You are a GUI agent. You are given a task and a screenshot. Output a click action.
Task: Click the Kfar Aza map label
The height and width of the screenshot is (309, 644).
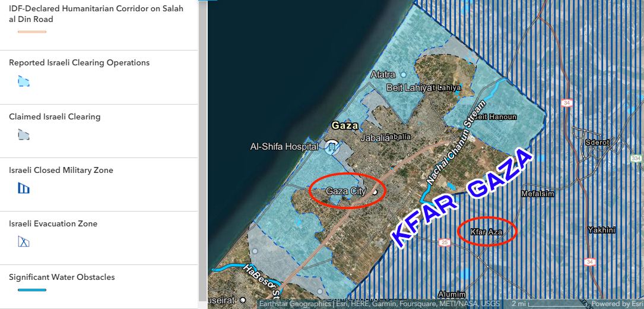coord(486,232)
